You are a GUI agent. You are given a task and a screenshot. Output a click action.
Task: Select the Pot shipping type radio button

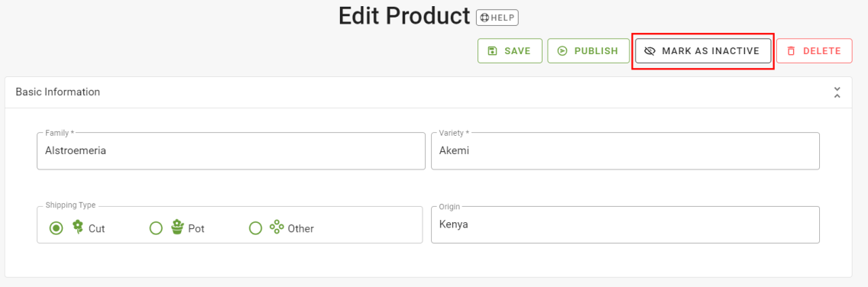(x=156, y=227)
